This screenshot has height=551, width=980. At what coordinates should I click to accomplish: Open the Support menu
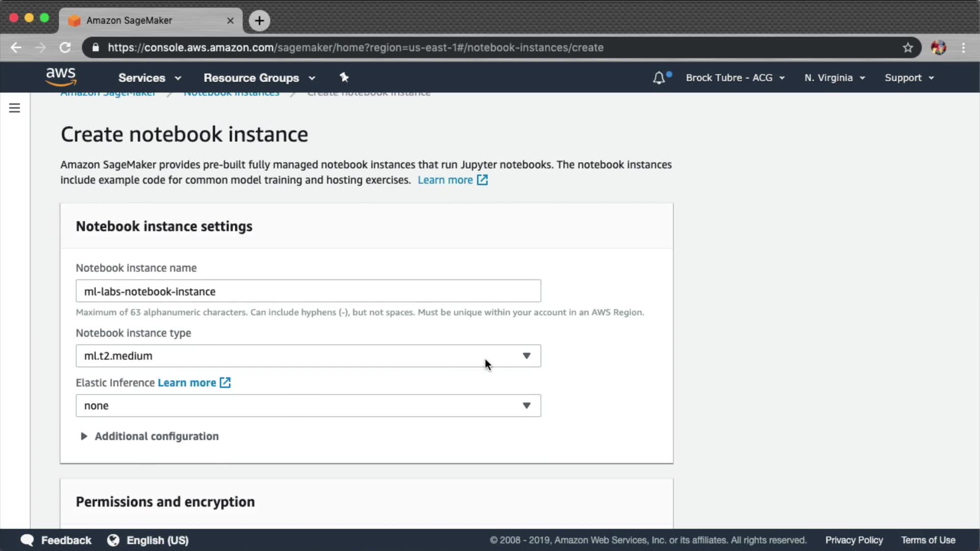click(x=909, y=78)
